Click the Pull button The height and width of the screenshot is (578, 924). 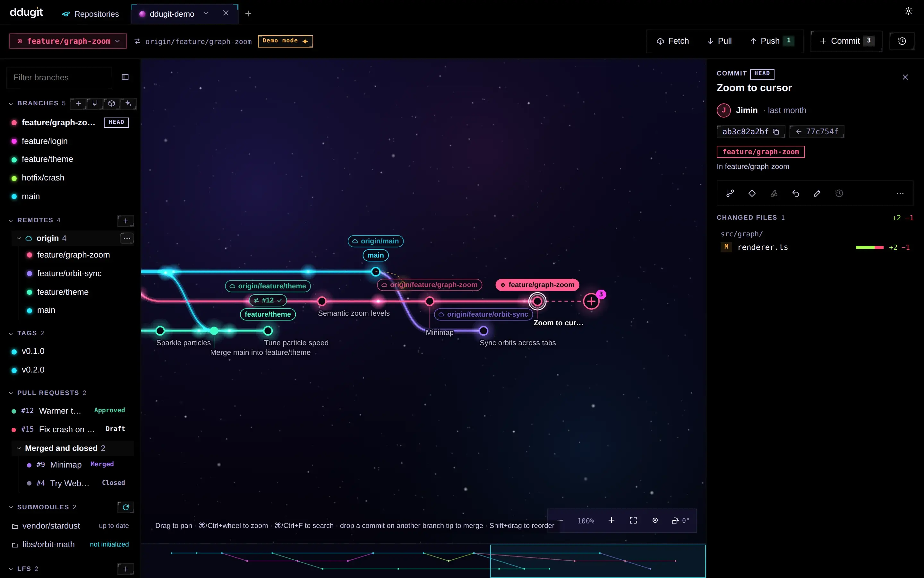pos(719,41)
